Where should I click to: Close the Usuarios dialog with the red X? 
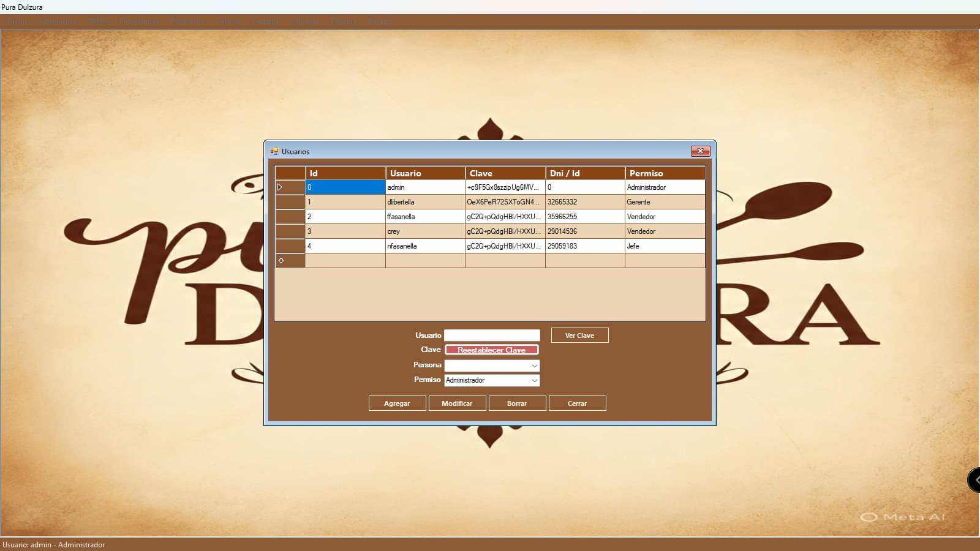coord(700,151)
